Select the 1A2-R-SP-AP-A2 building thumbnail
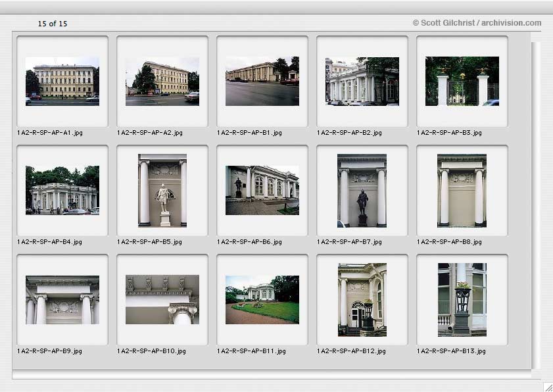Image resolution: width=553 pixels, height=392 pixels. [x=162, y=81]
